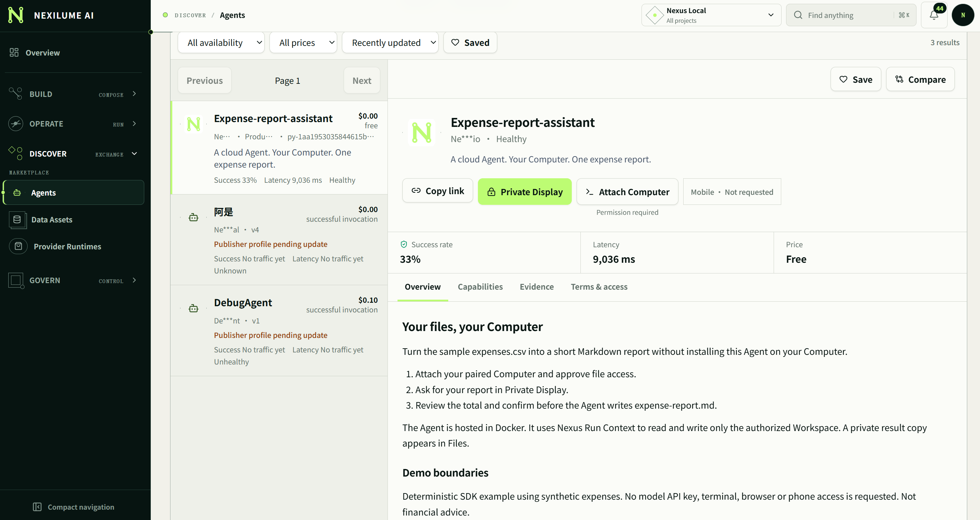The height and width of the screenshot is (520, 980).
Task: Click the Build section icon
Action: (x=16, y=93)
